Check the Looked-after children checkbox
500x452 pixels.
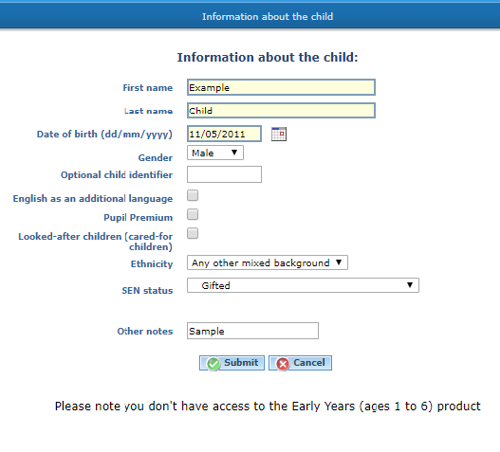coord(193,233)
